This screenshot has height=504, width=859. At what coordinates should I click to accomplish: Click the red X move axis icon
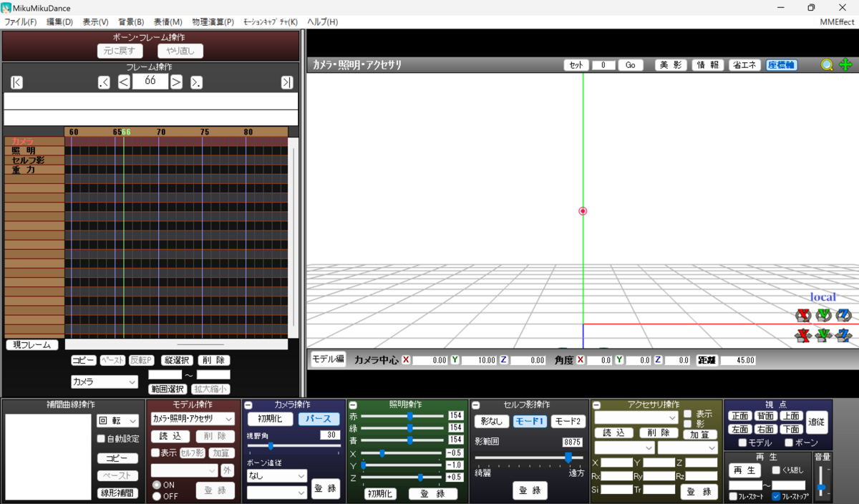803,335
